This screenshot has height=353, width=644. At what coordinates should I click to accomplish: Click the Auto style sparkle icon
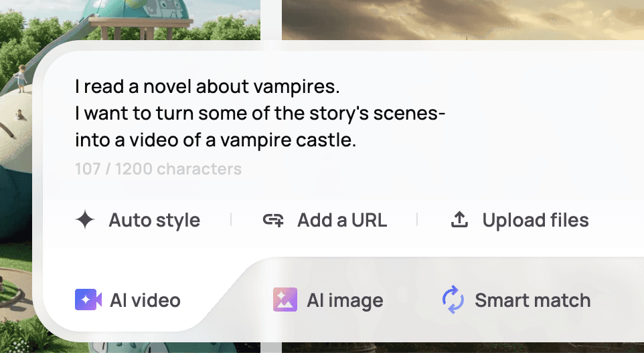(85, 220)
